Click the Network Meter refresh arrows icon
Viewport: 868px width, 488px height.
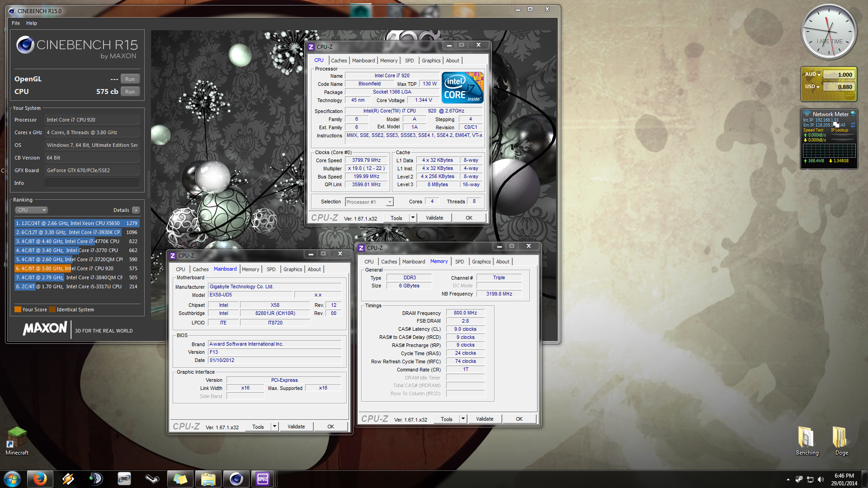coord(853,125)
